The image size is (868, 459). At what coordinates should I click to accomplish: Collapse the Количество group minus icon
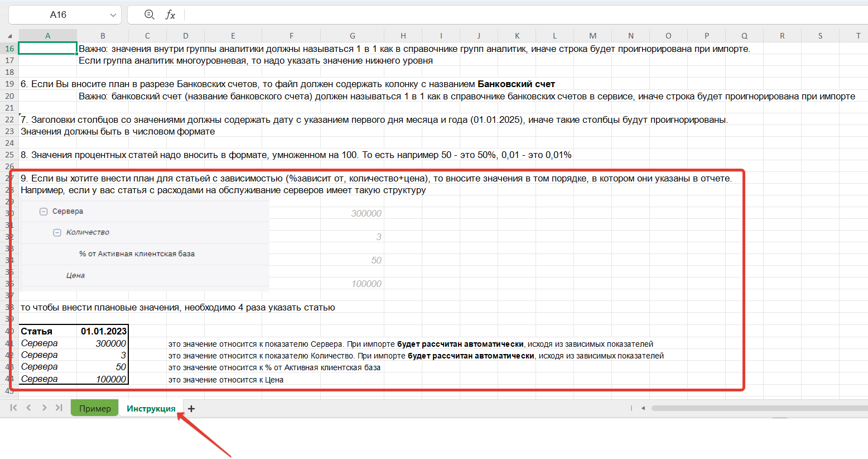57,233
